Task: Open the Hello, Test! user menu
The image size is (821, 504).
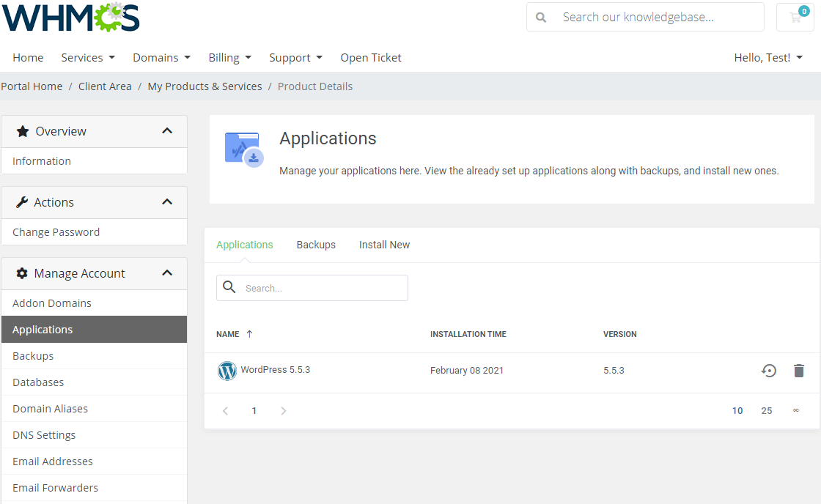Action: coord(768,58)
